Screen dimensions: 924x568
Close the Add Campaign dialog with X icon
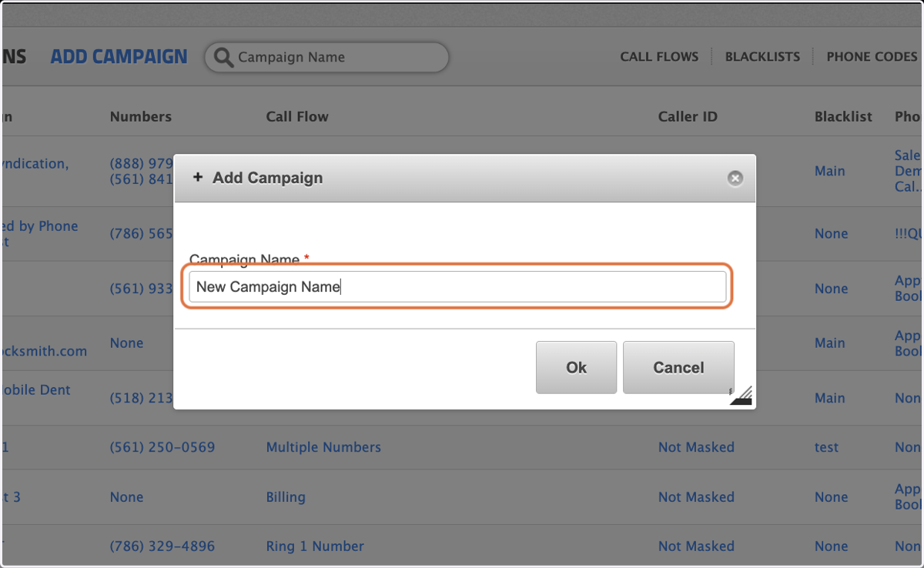click(x=735, y=179)
